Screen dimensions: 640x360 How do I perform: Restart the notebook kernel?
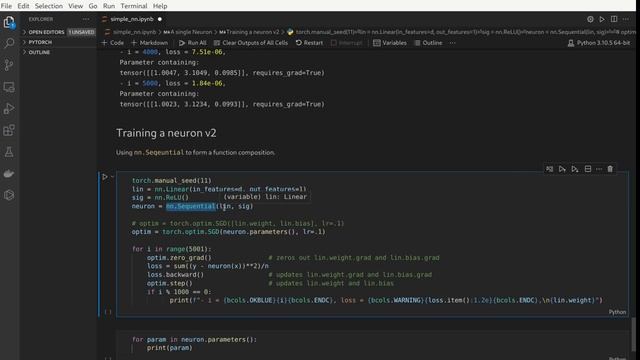[309, 43]
